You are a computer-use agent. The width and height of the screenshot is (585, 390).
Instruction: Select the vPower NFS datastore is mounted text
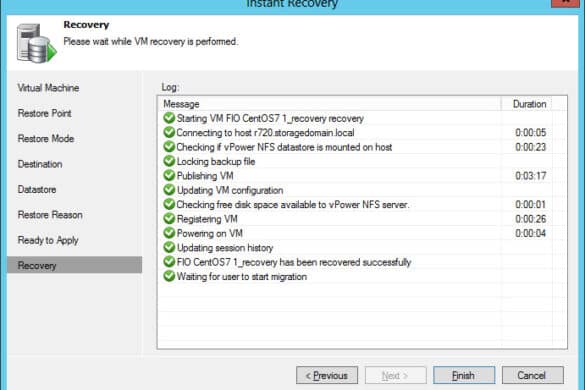284,147
